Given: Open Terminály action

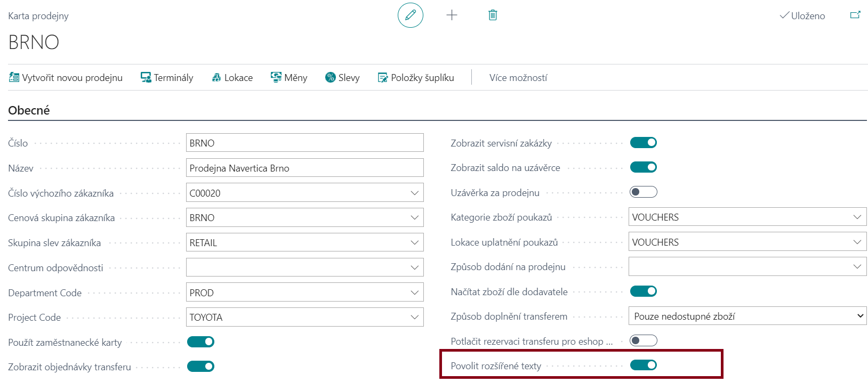Looking at the screenshot, I should click(167, 78).
